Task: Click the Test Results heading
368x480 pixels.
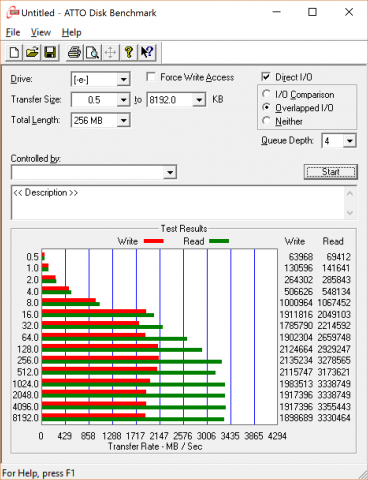Action: point(184,229)
